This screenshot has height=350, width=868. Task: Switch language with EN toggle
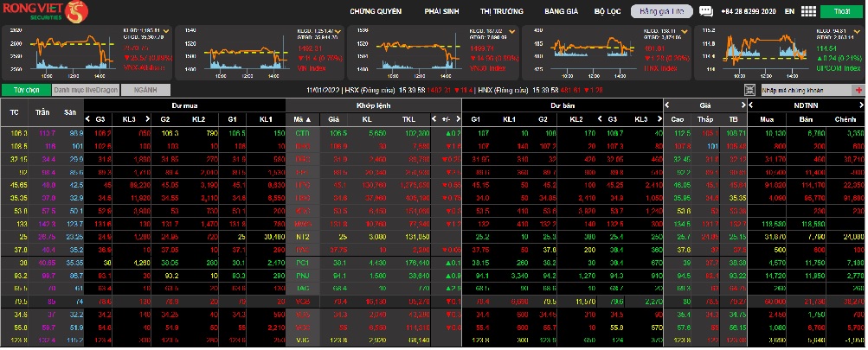coord(788,12)
